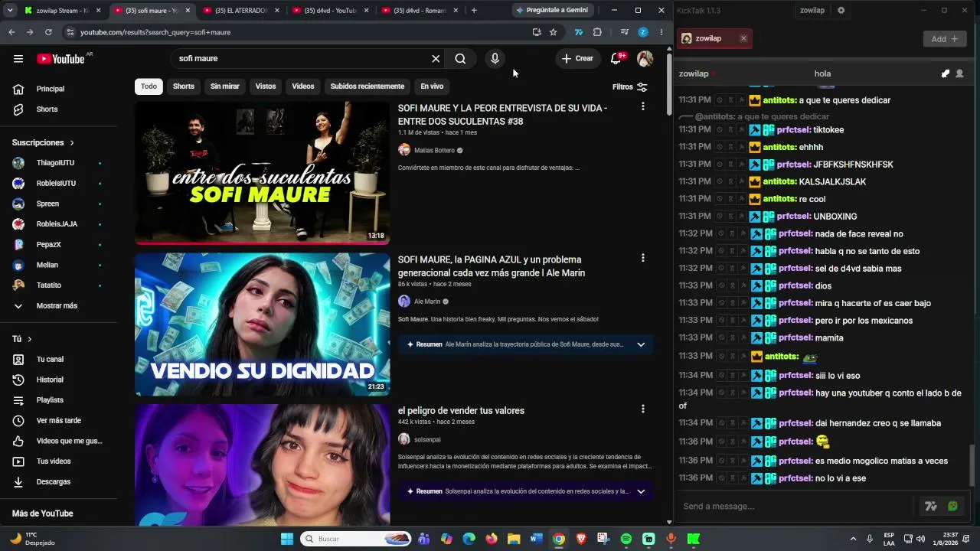Open the SOFI MAURE interview video title
This screenshot has height=551, width=980.
pos(502,115)
